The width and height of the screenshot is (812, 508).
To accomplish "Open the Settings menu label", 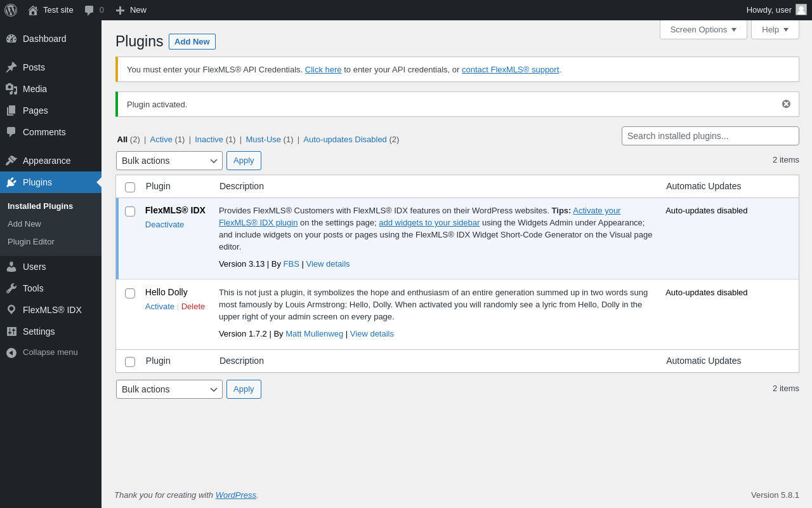I will coord(39,331).
